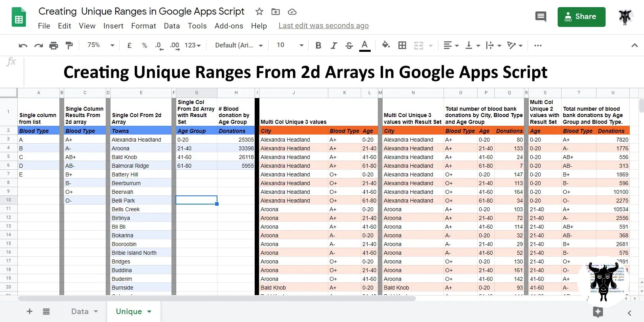Open the Unique sheet tab menu arrow
The image size is (644, 322).
click(x=149, y=312)
